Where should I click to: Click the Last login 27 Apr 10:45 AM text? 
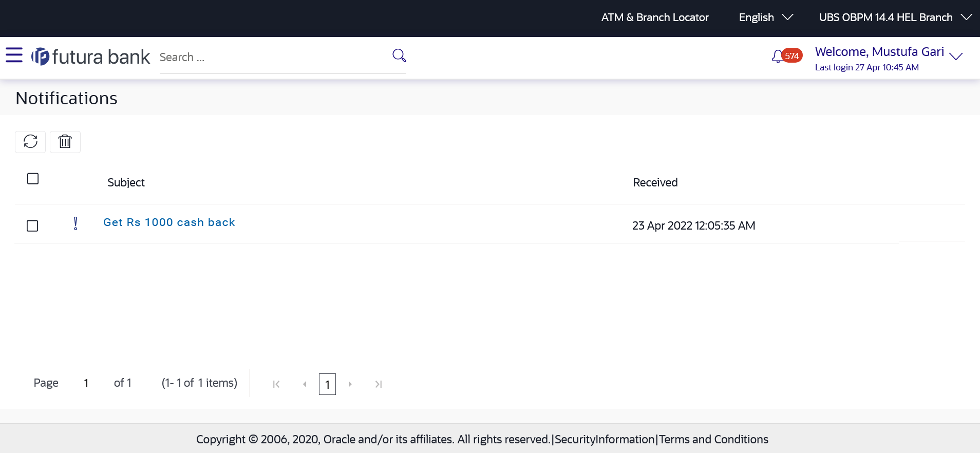(x=866, y=67)
